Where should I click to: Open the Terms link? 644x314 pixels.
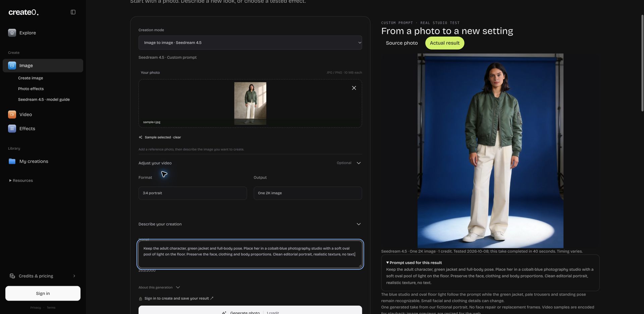coord(51,308)
